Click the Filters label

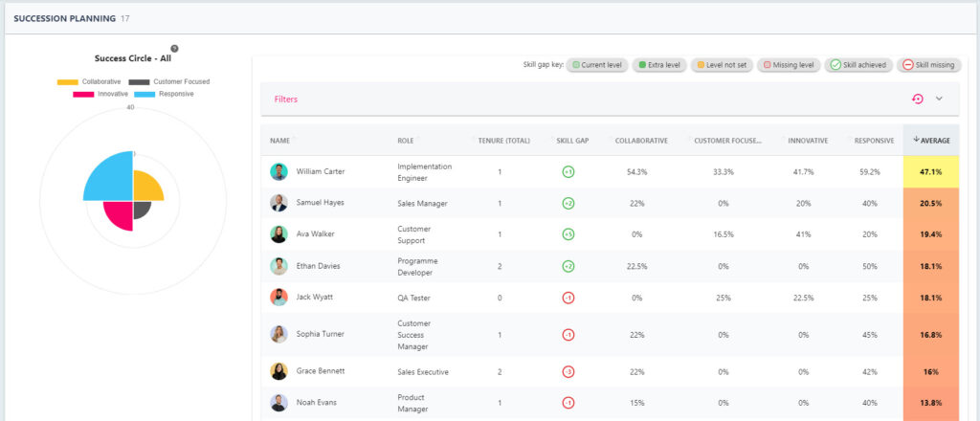click(x=285, y=100)
